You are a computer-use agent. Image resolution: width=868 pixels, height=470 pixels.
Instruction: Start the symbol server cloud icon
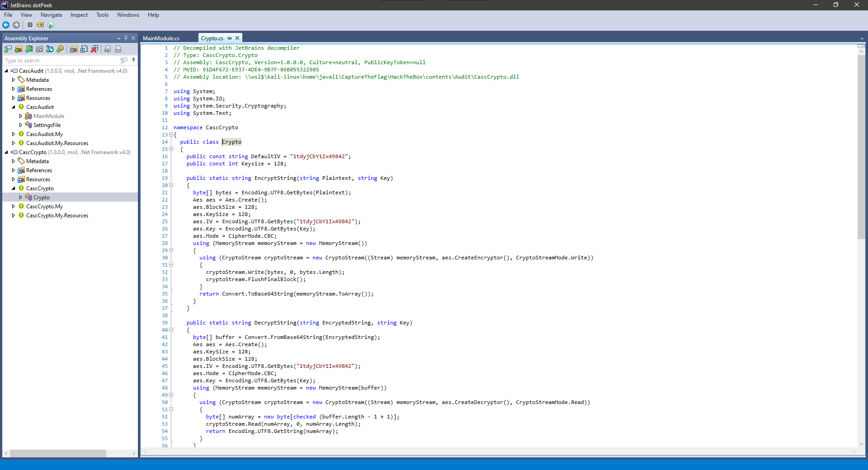pos(51,25)
